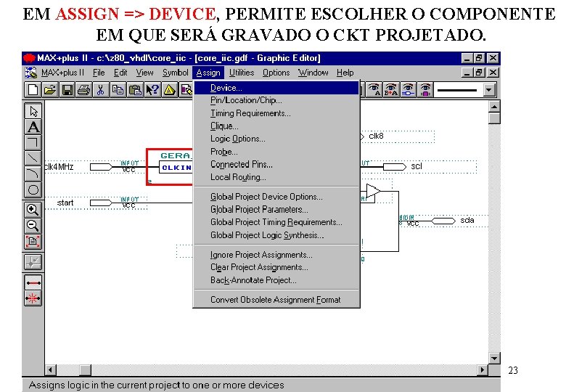566x392 pixels.
Task: Click the eye search text 'A' icon
Action: point(374,89)
